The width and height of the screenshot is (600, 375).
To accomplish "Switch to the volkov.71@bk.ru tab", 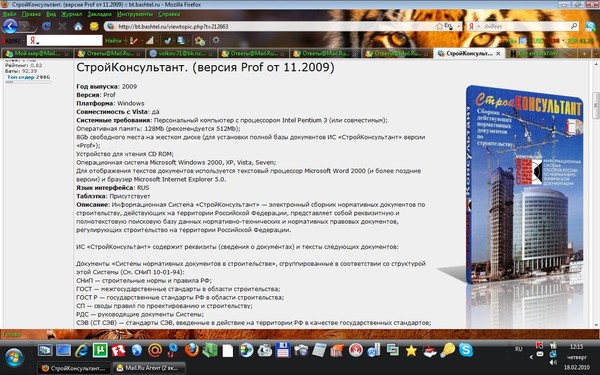I will [x=181, y=54].
